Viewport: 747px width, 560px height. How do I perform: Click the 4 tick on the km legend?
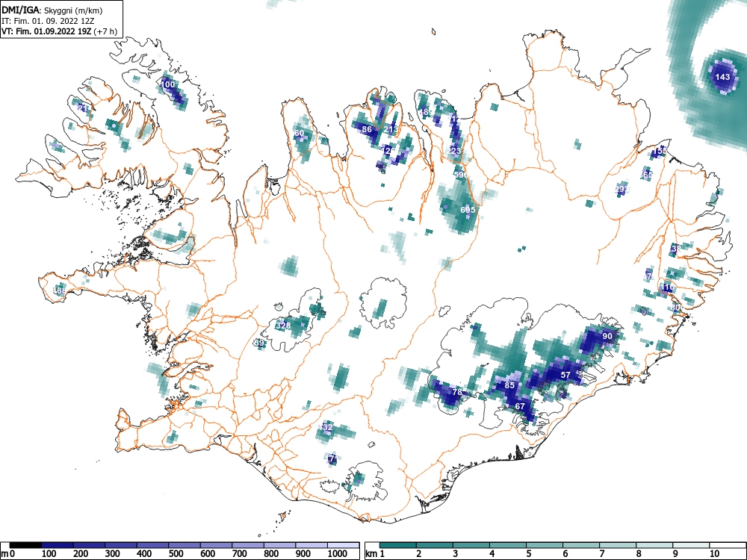492,554
